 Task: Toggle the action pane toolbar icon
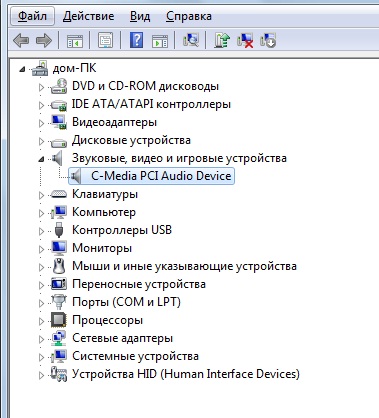[160, 41]
